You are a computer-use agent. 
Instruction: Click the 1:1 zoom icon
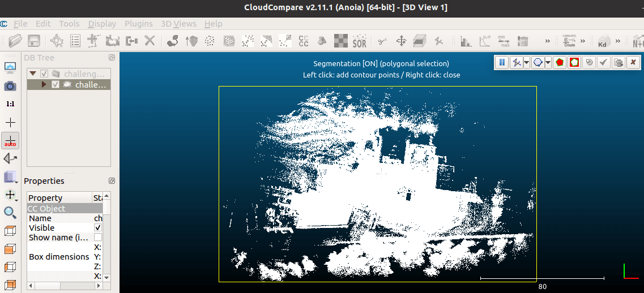tap(10, 104)
